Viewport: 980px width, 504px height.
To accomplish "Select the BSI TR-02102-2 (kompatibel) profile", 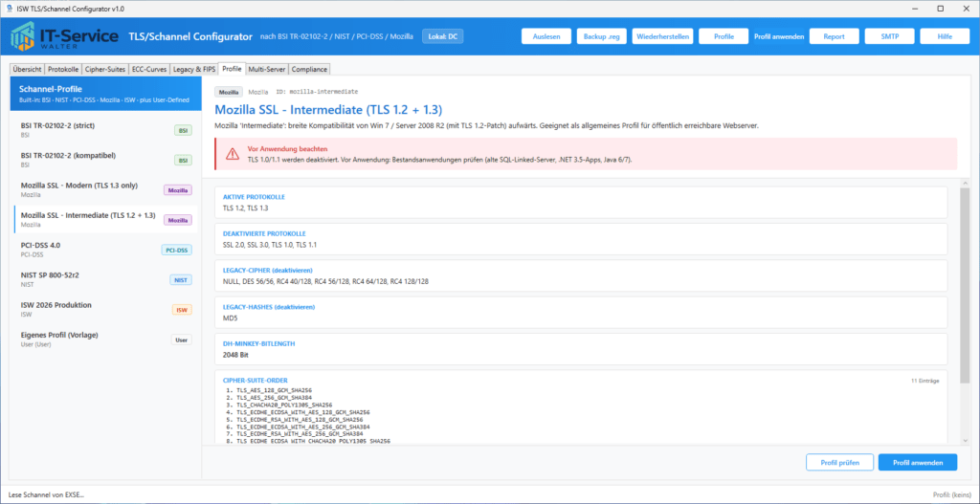I will [x=105, y=160].
